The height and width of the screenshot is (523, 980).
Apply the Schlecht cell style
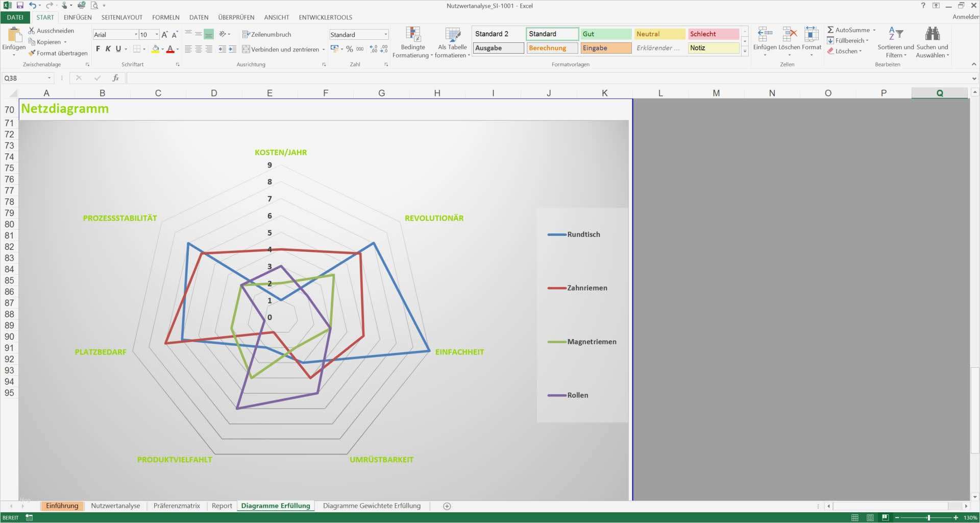coord(714,34)
